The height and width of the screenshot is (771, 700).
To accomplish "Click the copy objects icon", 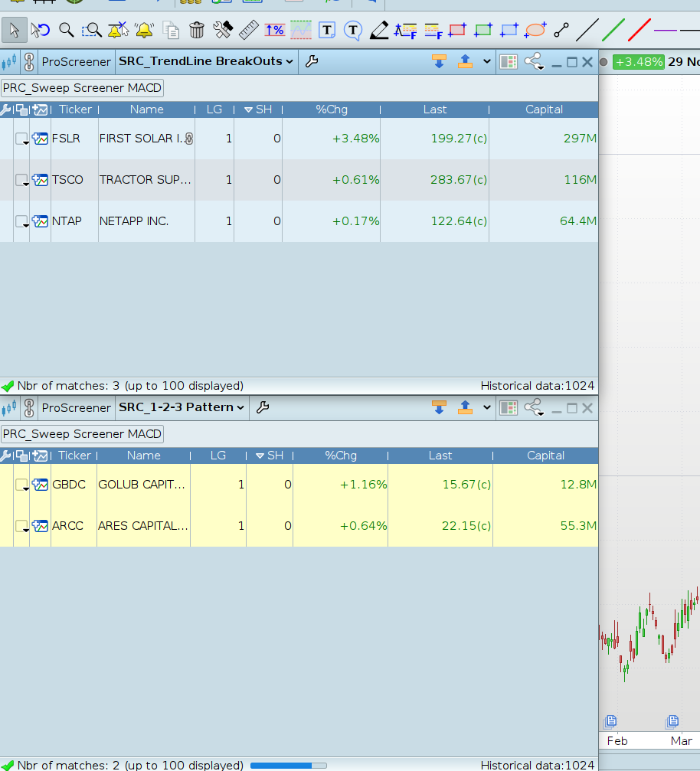I will pyautogui.click(x=171, y=31).
